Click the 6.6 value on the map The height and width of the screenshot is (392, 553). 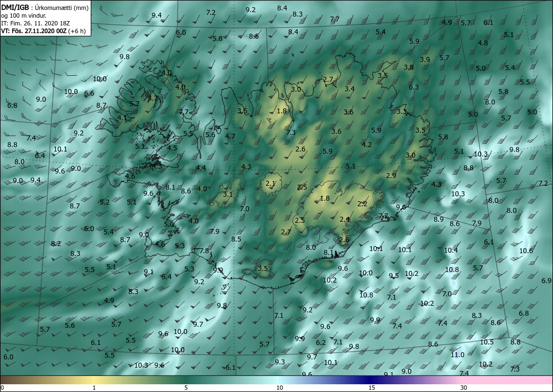(89, 93)
